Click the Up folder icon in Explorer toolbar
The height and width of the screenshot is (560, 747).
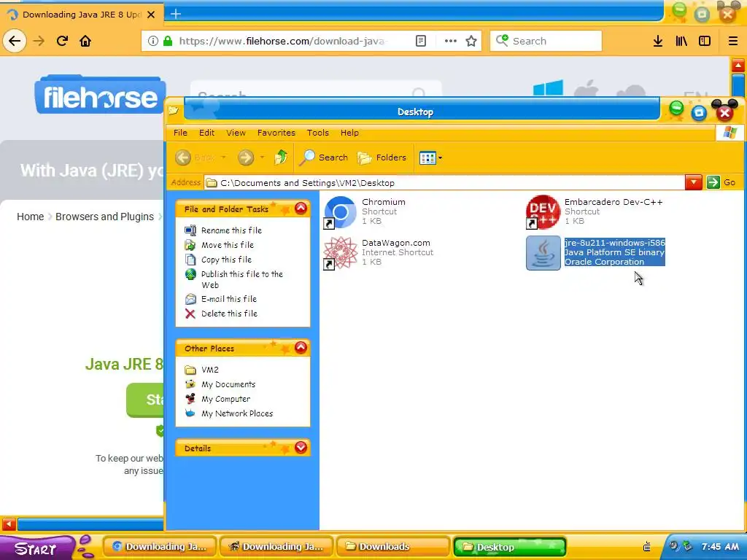[x=281, y=157]
